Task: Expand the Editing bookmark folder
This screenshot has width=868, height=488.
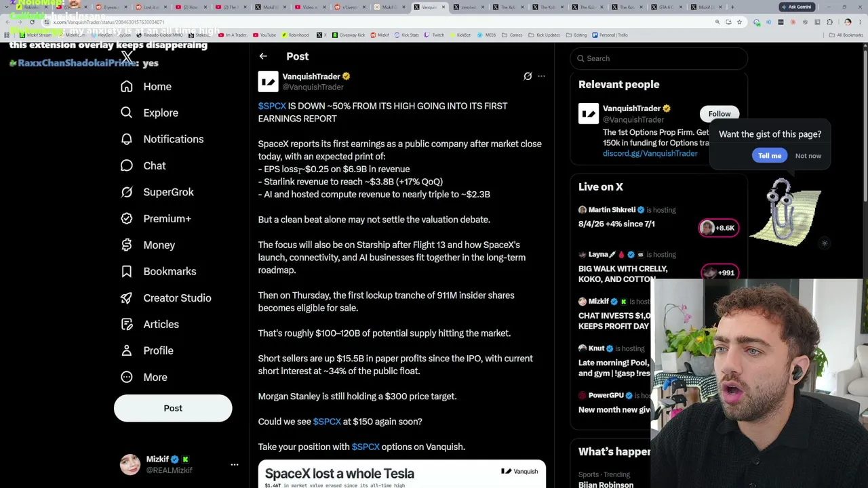Action: [577, 35]
